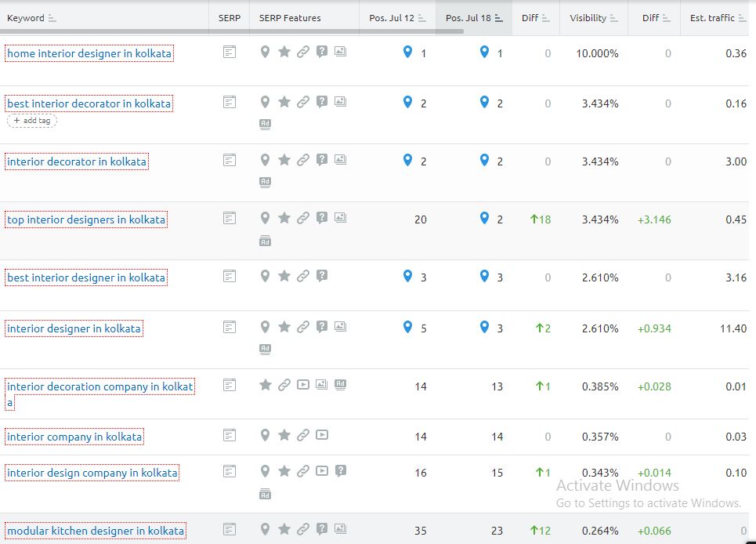
Task: Open SERP snapshot for modular kitchen designer in kolkata
Action: point(230,529)
